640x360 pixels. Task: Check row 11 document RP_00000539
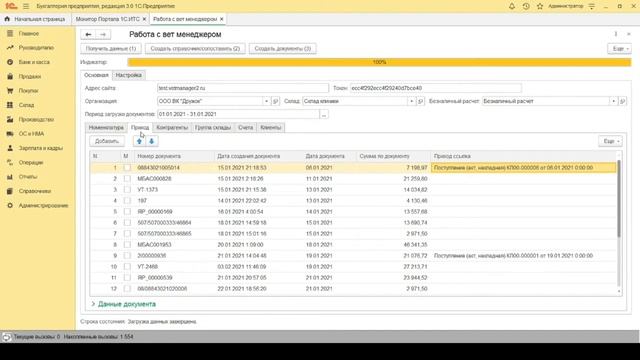click(127, 278)
